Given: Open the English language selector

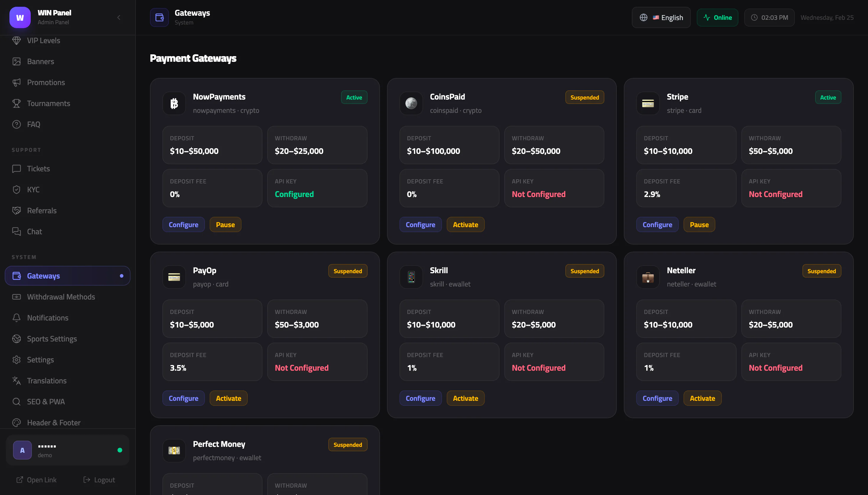Looking at the screenshot, I should 661,17.
